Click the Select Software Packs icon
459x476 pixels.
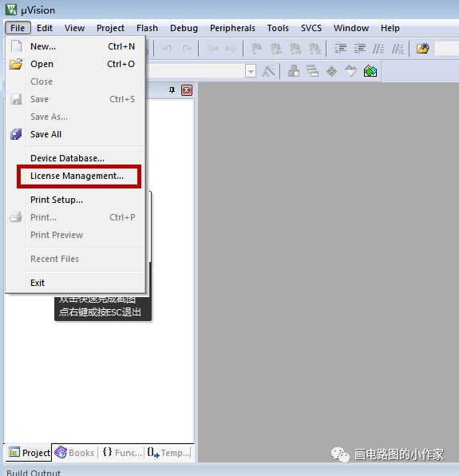click(x=350, y=71)
